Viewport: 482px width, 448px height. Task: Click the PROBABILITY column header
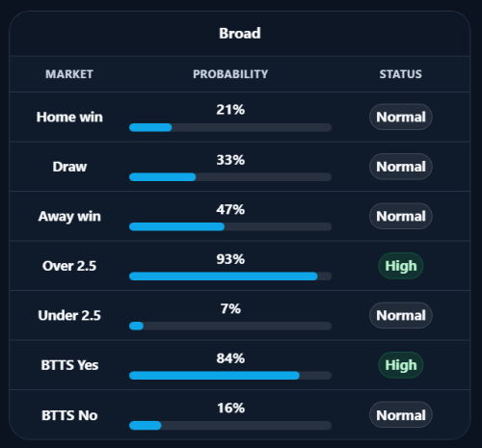(x=230, y=74)
